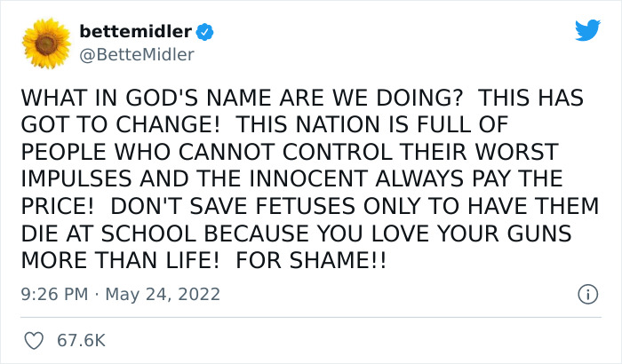Click the Twitter bird logo

(x=587, y=31)
